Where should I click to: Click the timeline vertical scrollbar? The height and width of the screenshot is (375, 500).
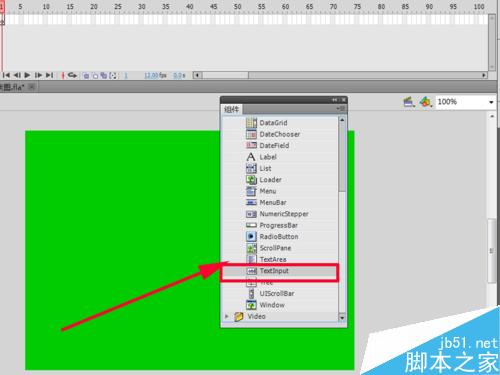pos(492,42)
